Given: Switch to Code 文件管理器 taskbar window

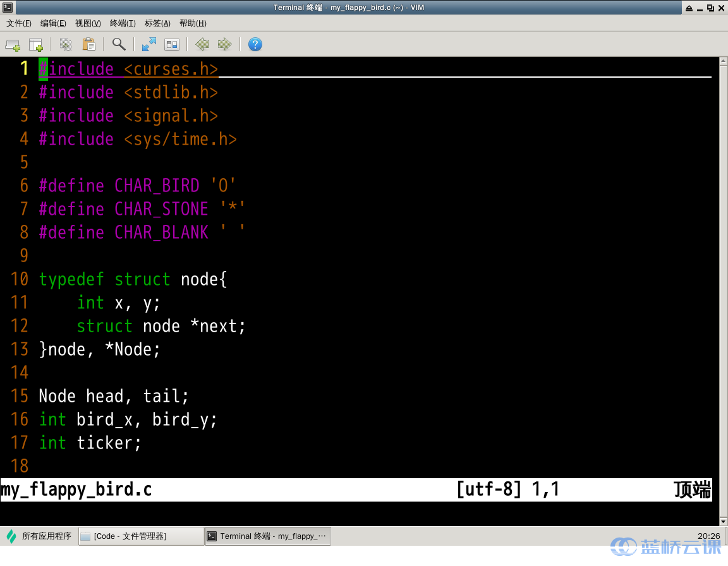Looking at the screenshot, I should tap(142, 536).
